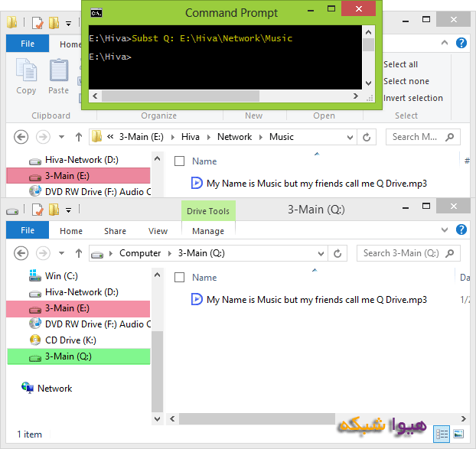Click Network breadcrumb in the top address bar
The width and height of the screenshot is (476, 449).
(234, 137)
